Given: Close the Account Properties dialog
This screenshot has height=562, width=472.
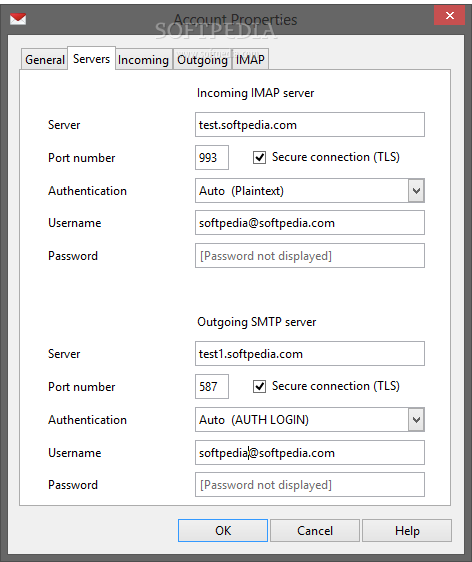Looking at the screenshot, I should pos(449,15).
